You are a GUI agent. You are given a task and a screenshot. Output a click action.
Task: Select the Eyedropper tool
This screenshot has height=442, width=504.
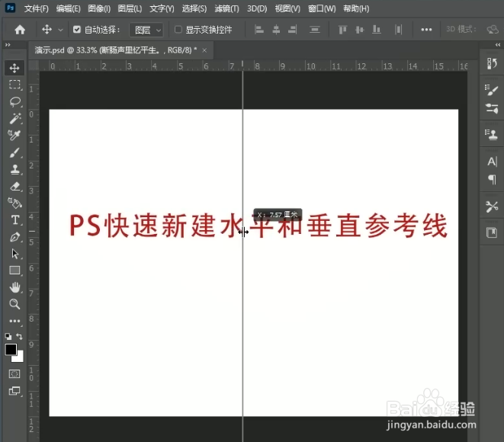[x=14, y=135]
